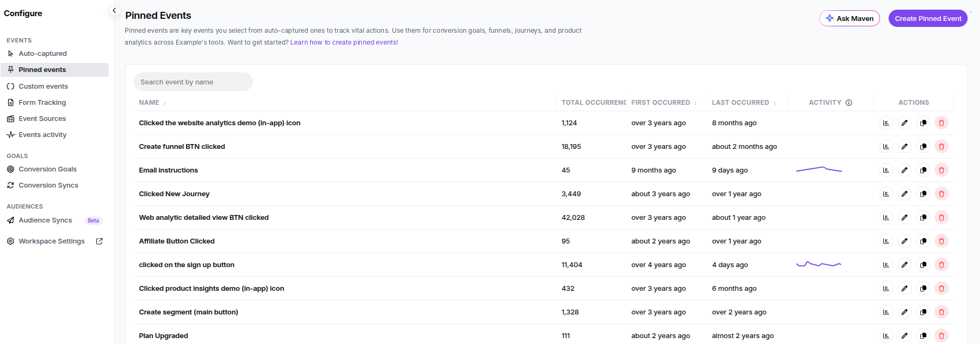The image size is (980, 344).
Task: Click the '4 days ago' last occurred cell
Action: [x=729, y=265]
